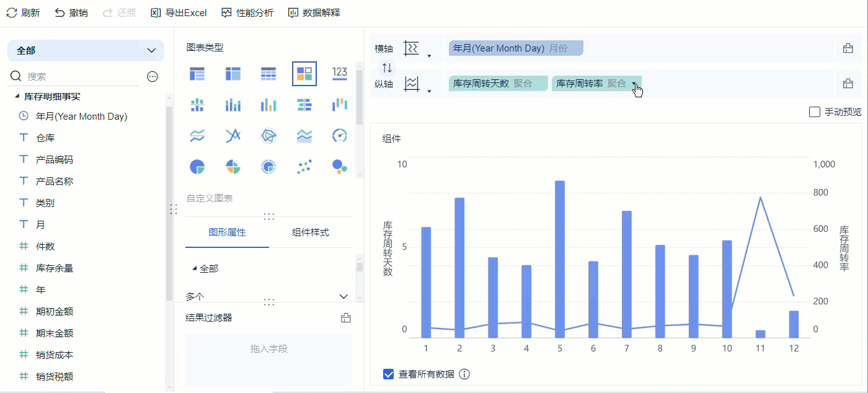Viewport: 868px width, 393px height.
Task: Swap horizontal and vertical axes
Action: point(387,68)
